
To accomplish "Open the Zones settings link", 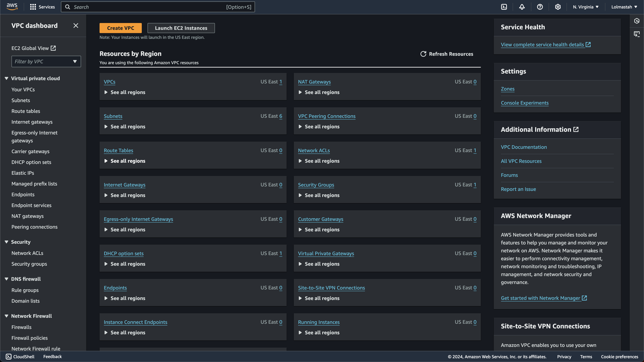I will pos(507,89).
